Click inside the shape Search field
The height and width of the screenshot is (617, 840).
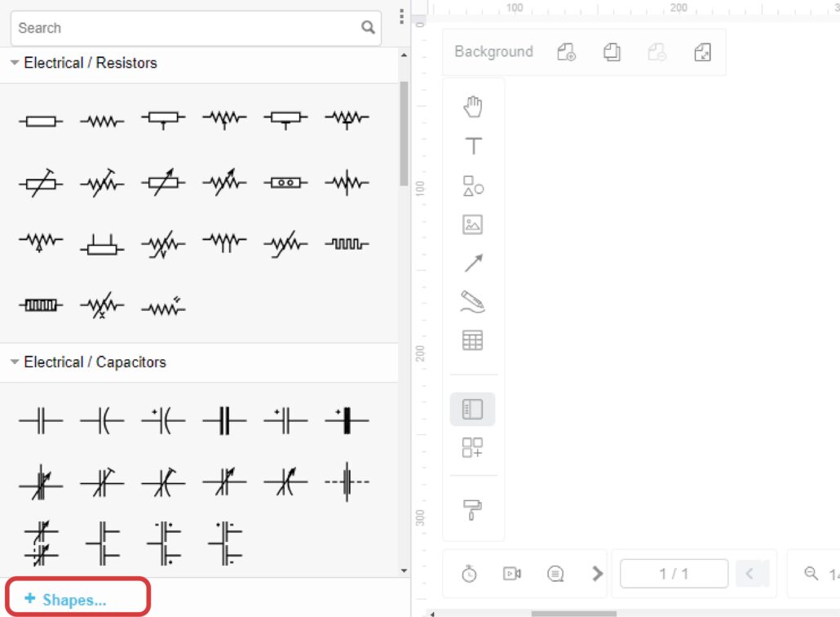click(x=163, y=28)
